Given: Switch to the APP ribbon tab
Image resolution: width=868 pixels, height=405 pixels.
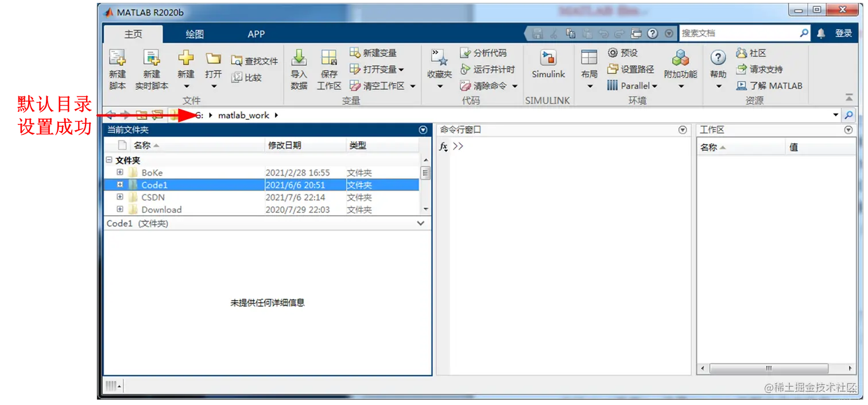Looking at the screenshot, I should point(256,33).
